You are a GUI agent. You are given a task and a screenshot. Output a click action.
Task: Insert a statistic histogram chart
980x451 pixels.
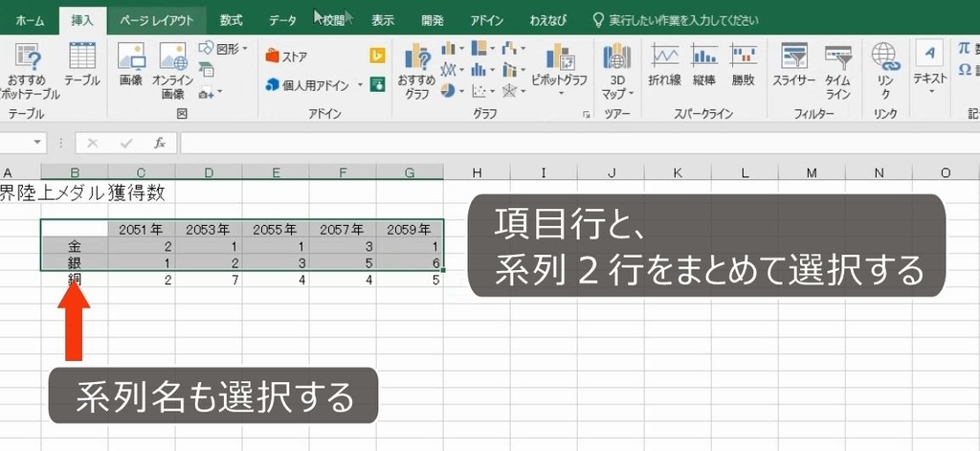[479, 70]
